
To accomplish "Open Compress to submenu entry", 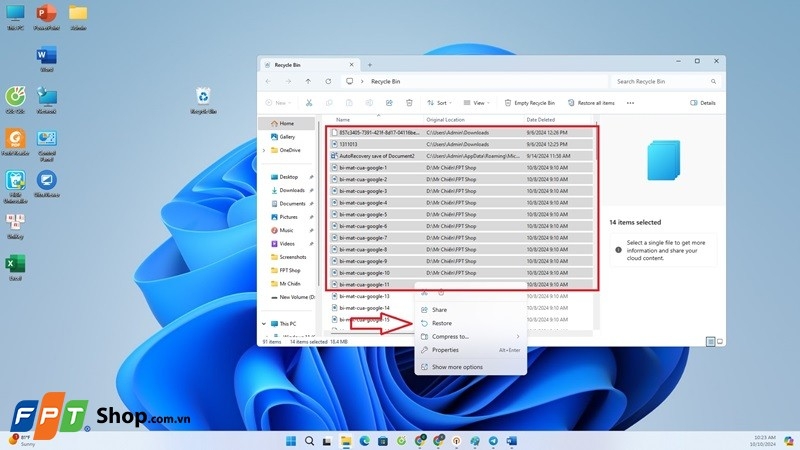I will [450, 337].
